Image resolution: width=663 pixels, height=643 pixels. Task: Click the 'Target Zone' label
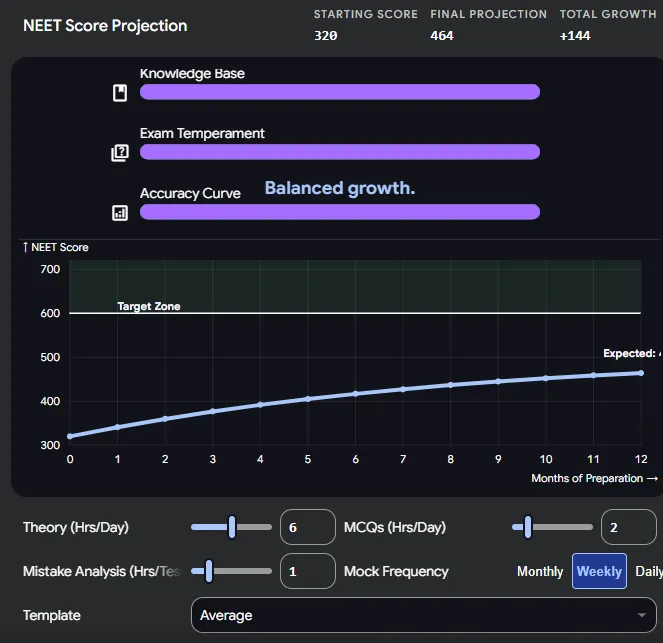click(149, 306)
